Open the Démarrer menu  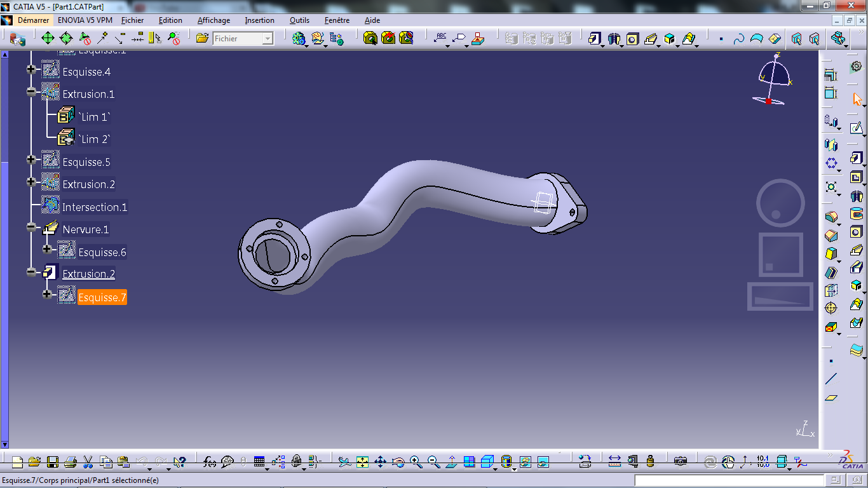33,20
